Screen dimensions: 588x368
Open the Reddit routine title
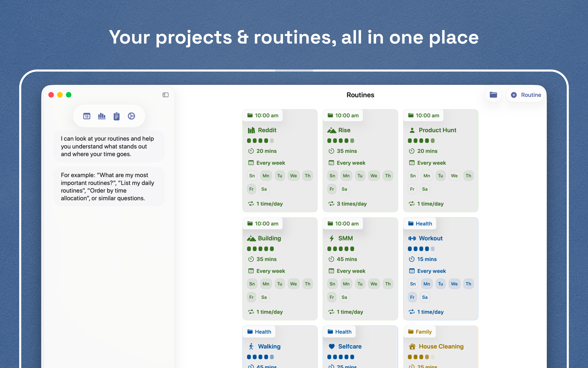point(267,130)
